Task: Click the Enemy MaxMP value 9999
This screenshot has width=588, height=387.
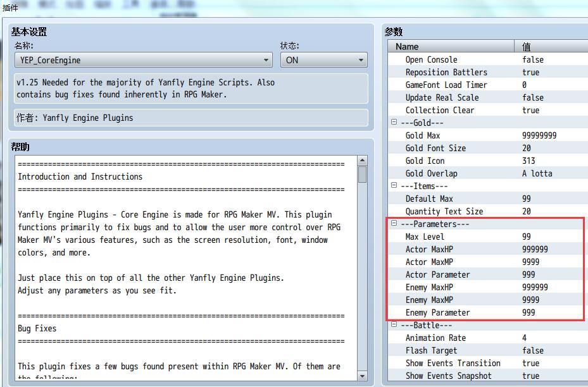Action: tap(530, 300)
